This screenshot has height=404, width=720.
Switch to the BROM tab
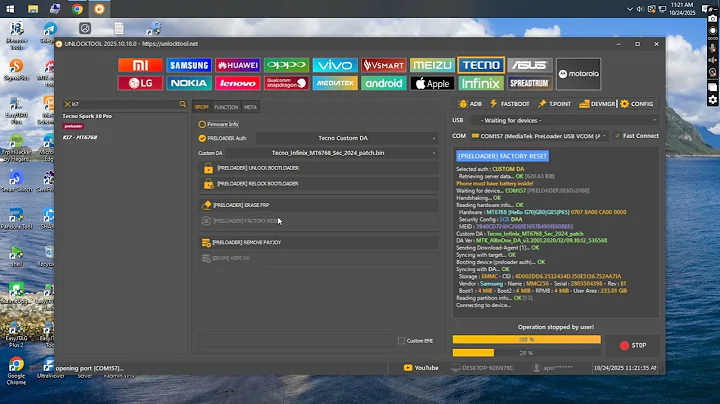click(x=202, y=107)
